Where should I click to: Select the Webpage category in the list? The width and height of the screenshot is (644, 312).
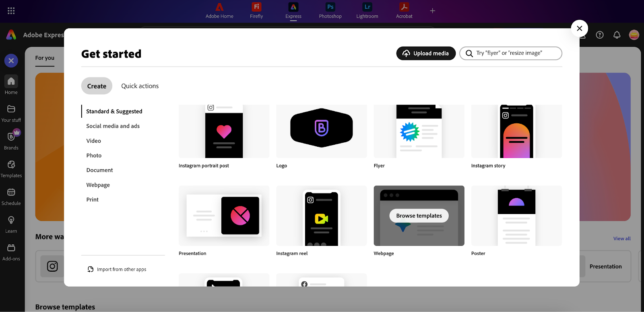point(98,185)
